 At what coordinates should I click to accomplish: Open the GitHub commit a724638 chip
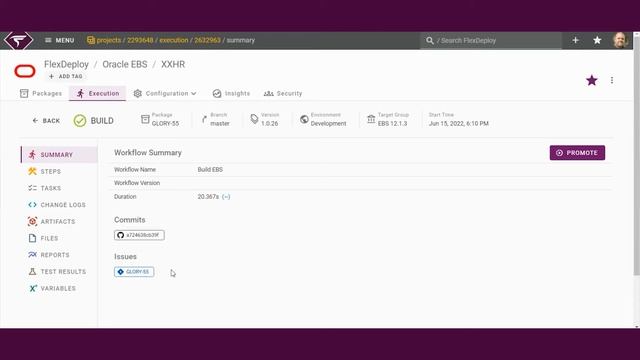[139, 235]
